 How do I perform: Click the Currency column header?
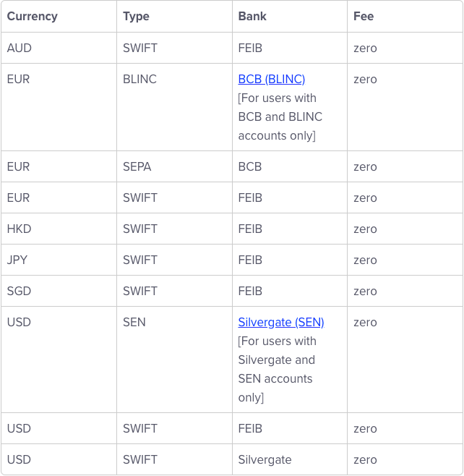coord(32,16)
